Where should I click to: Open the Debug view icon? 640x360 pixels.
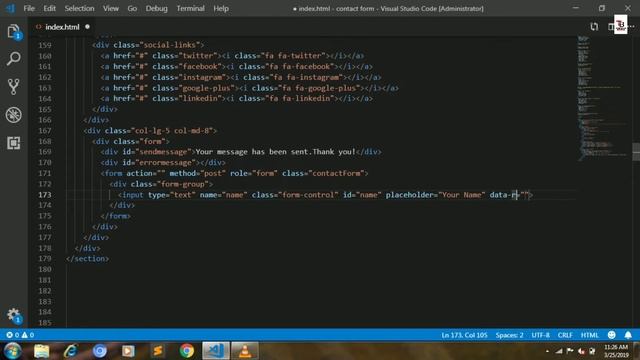pos(13,115)
